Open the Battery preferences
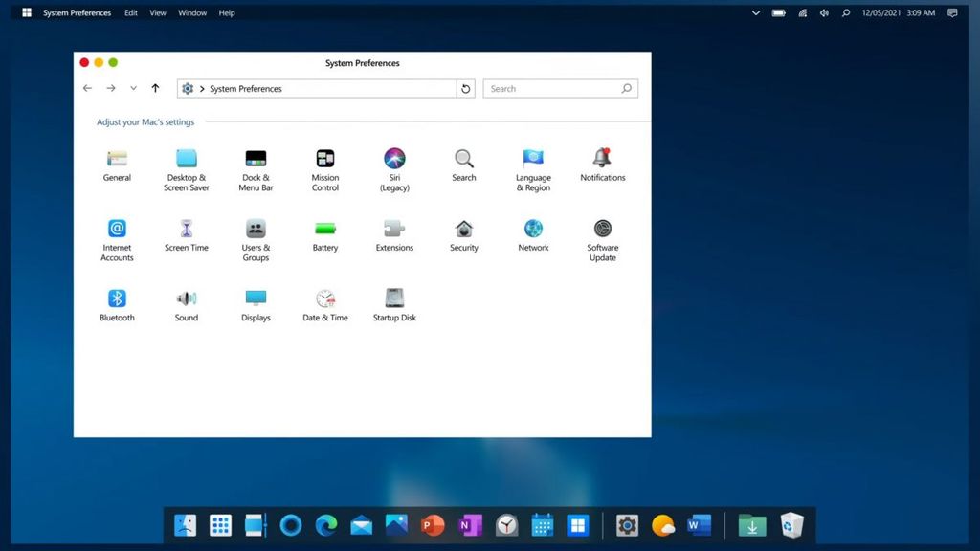Viewport: 980px width, 551px height. pos(325,230)
